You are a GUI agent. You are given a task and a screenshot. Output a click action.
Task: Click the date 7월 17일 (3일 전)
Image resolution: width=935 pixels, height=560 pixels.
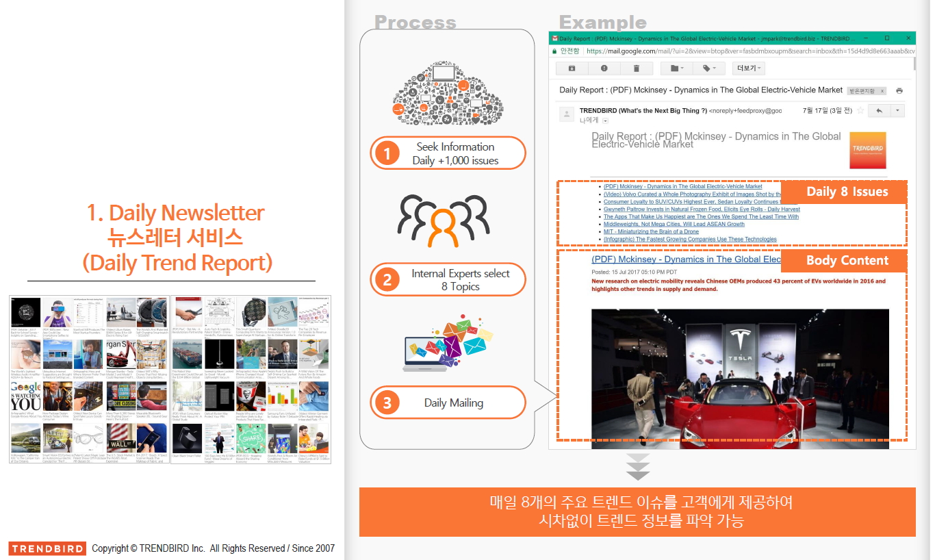click(828, 110)
